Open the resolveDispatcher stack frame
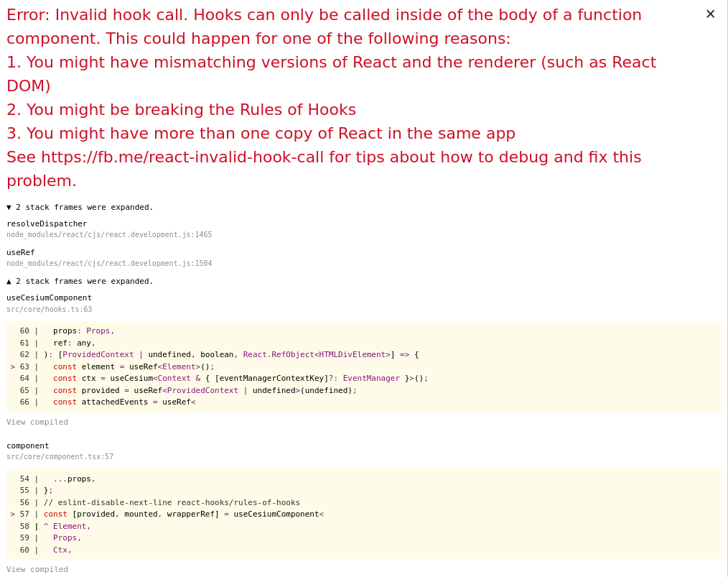Screen dimensions: 728x577 tap(47, 223)
